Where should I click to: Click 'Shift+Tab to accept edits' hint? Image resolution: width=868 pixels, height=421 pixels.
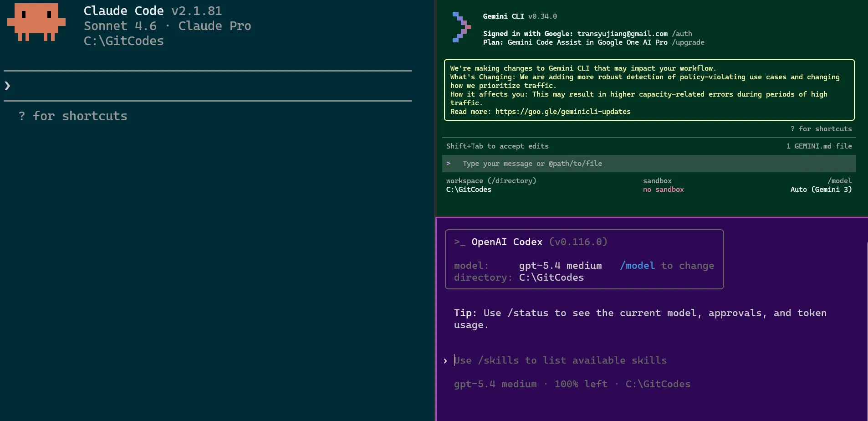point(497,146)
